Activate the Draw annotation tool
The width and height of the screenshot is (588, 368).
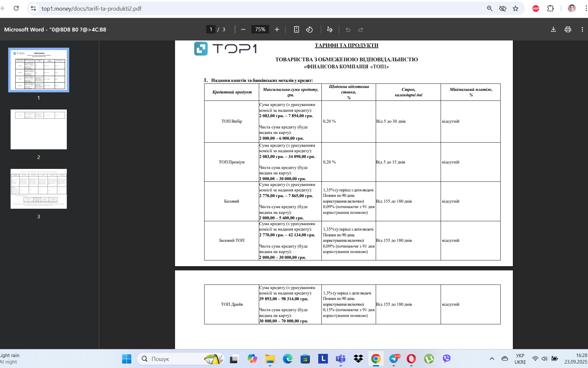click(x=330, y=30)
